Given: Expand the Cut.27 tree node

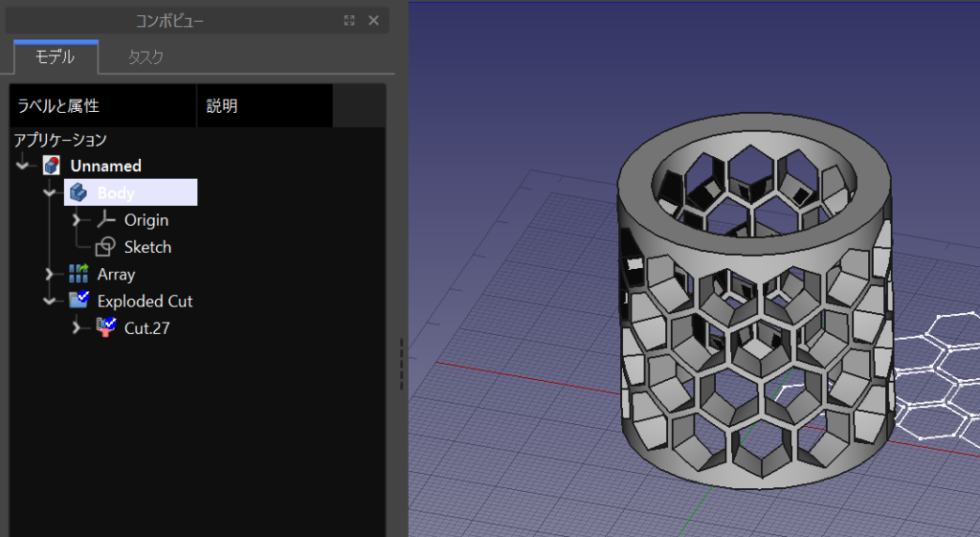Looking at the screenshot, I should [77, 327].
